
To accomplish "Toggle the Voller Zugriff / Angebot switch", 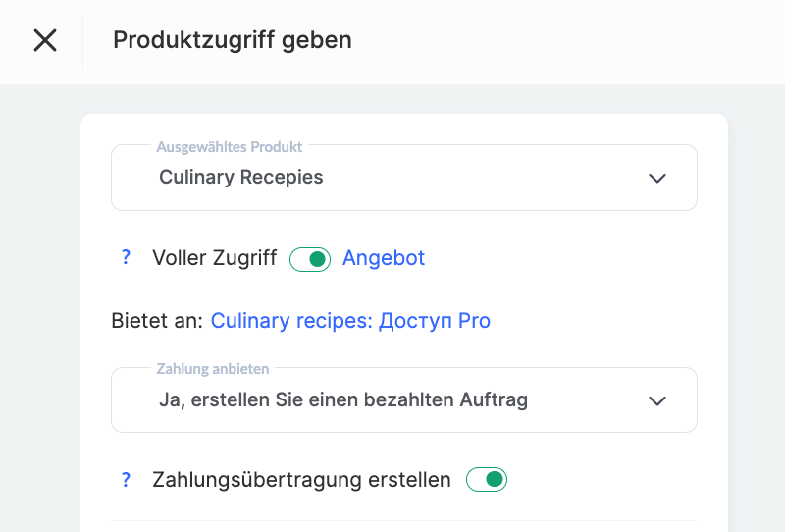I will 310,259.
